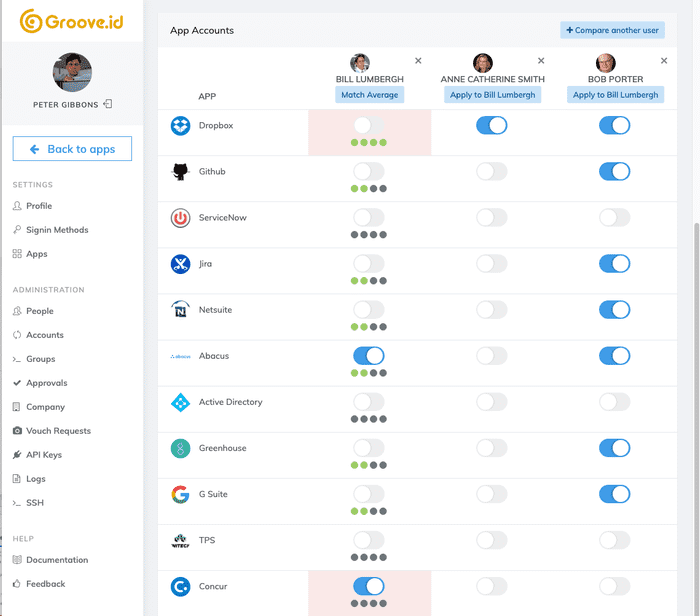The height and width of the screenshot is (616, 700).
Task: Disable Github for Bob Porter
Action: (x=614, y=171)
